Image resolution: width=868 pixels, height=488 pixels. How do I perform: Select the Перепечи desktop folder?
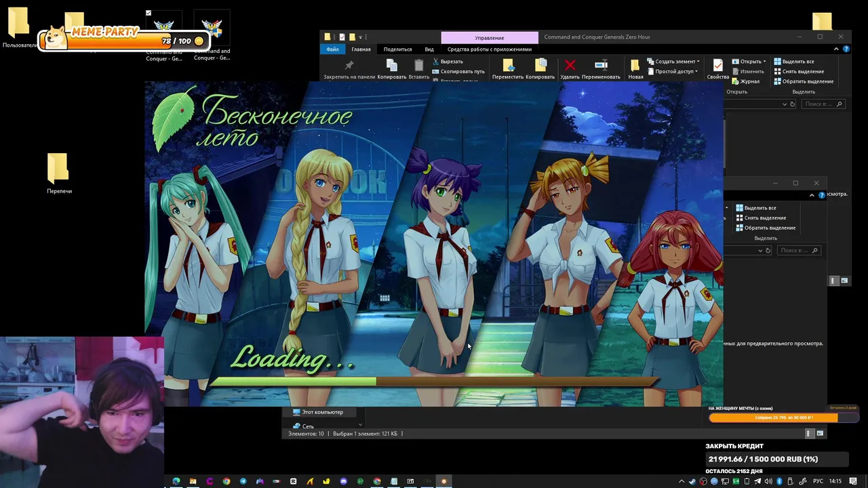click(x=59, y=174)
